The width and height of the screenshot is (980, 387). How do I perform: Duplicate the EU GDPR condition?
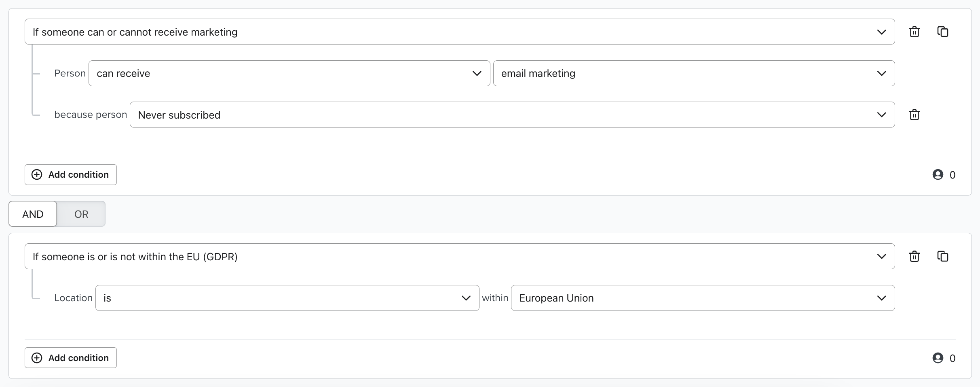pos(942,256)
